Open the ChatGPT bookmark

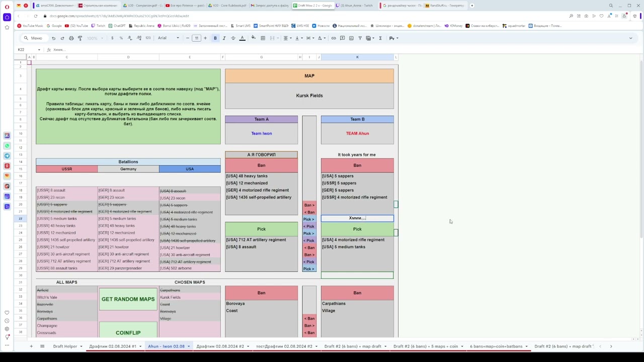[x=117, y=26]
